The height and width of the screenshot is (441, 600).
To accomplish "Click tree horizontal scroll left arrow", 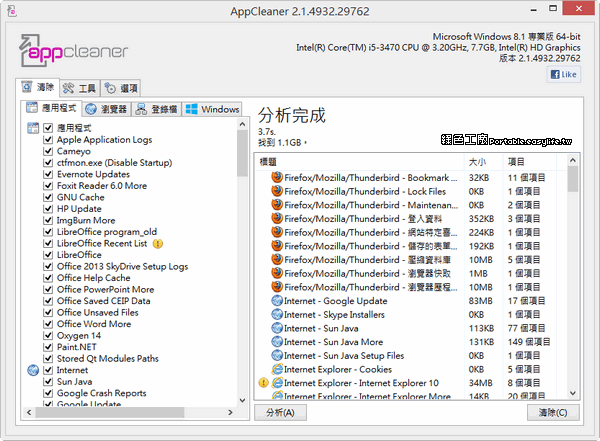I will point(29,412).
